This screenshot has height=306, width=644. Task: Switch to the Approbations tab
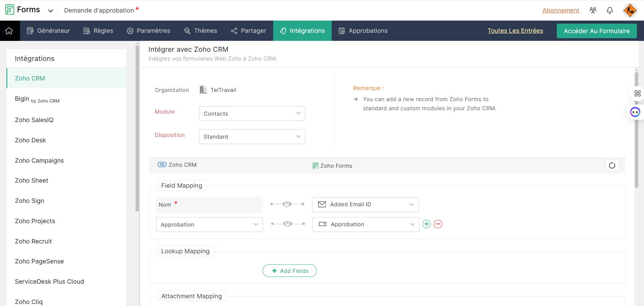[x=363, y=31]
